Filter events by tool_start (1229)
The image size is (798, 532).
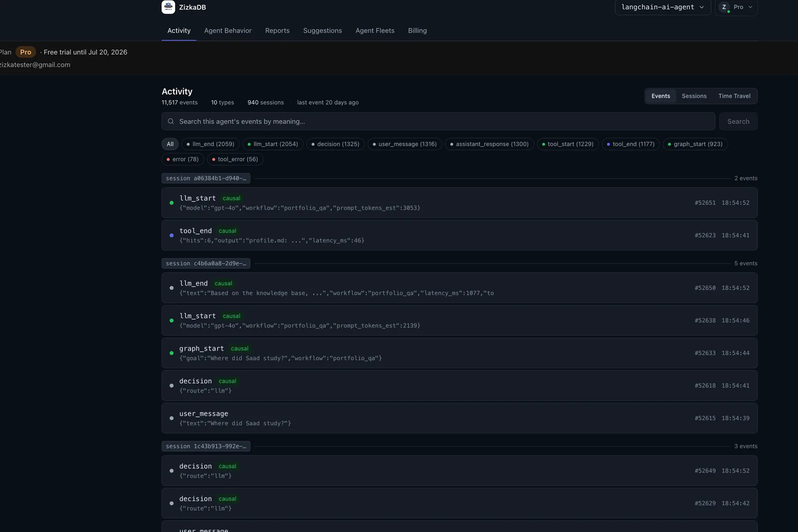pyautogui.click(x=568, y=144)
